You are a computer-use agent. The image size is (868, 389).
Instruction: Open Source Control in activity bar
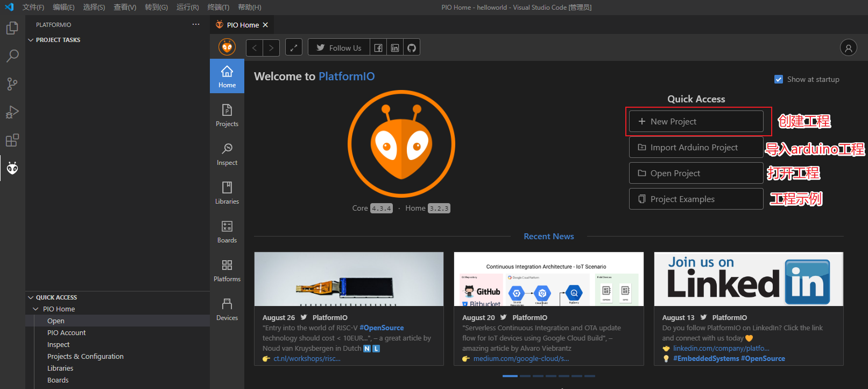click(x=12, y=84)
